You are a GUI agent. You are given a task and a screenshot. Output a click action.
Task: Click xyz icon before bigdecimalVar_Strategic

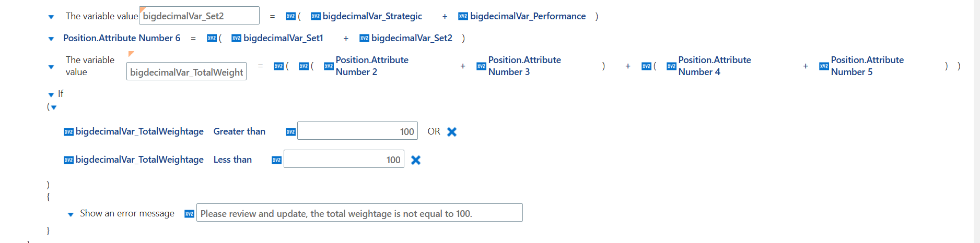coord(316,16)
